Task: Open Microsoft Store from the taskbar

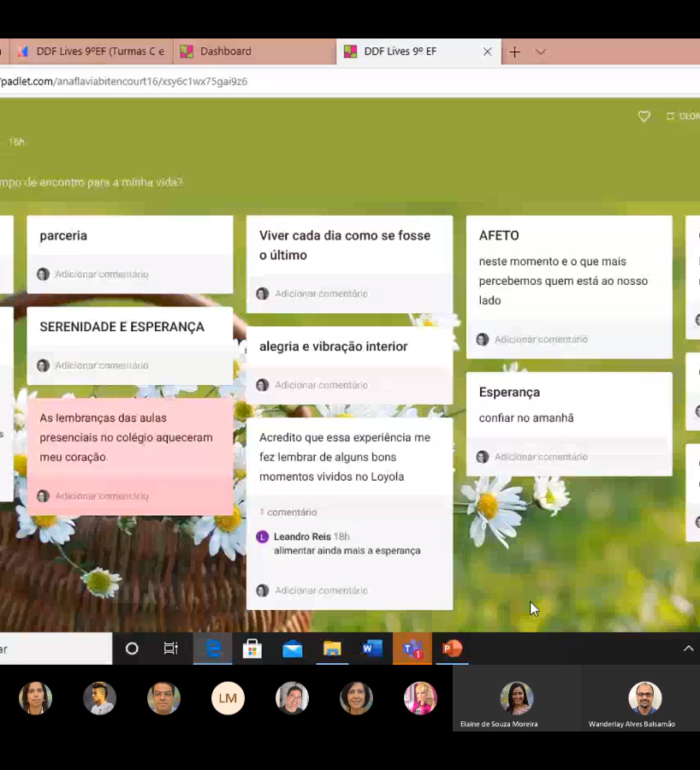Action: click(x=252, y=649)
